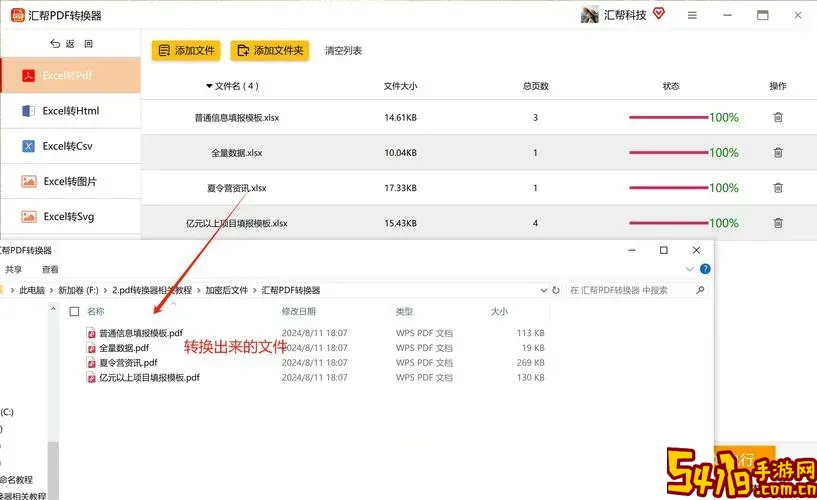Click the 添加文件 button

coord(186,51)
